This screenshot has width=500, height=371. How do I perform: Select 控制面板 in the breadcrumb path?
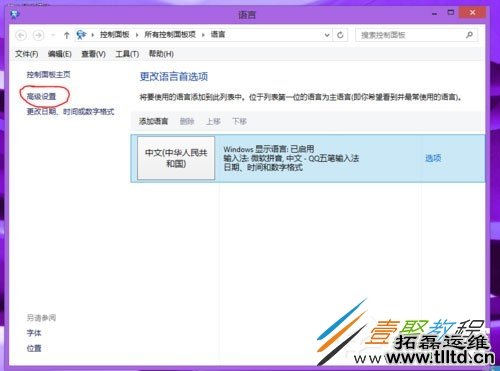[115, 35]
